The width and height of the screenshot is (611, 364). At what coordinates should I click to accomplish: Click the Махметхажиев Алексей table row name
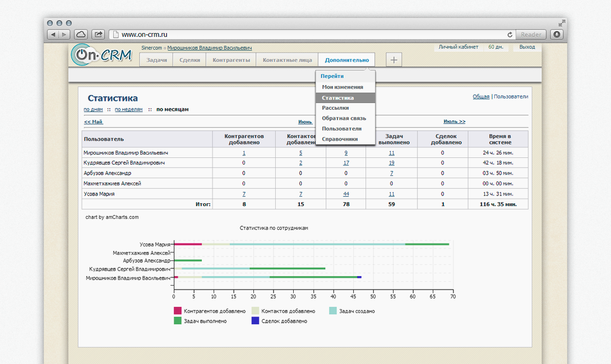pyautogui.click(x=112, y=184)
